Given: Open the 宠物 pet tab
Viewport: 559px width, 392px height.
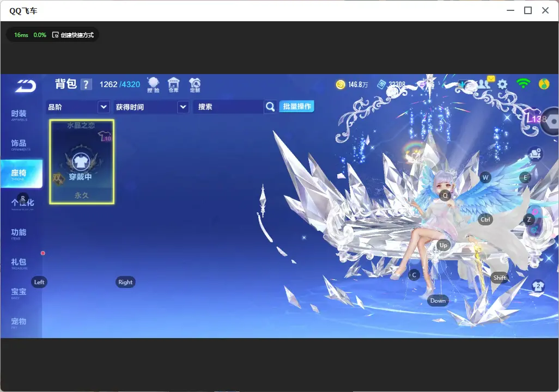Looking at the screenshot, I should tap(19, 322).
